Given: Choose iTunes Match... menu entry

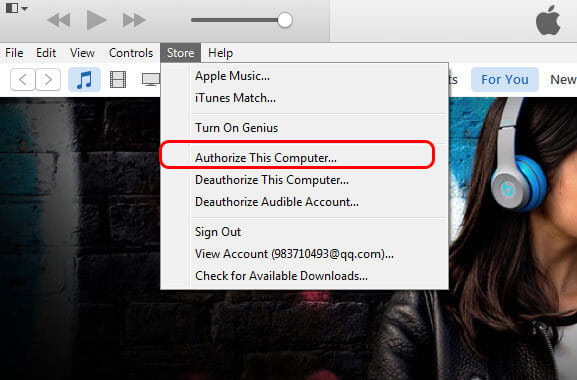Looking at the screenshot, I should [x=305, y=98].
